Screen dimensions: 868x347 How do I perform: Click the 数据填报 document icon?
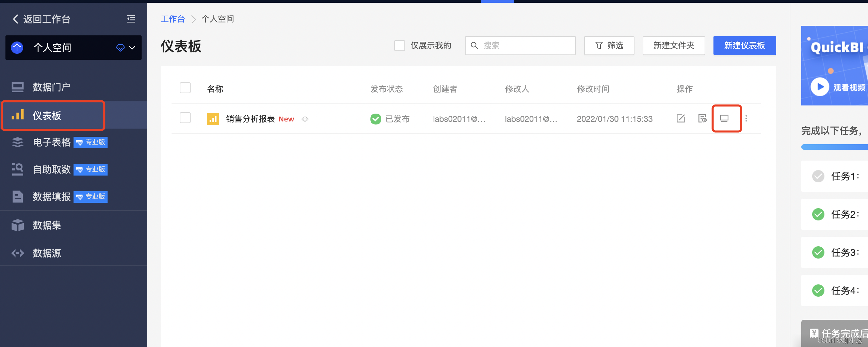(18, 197)
